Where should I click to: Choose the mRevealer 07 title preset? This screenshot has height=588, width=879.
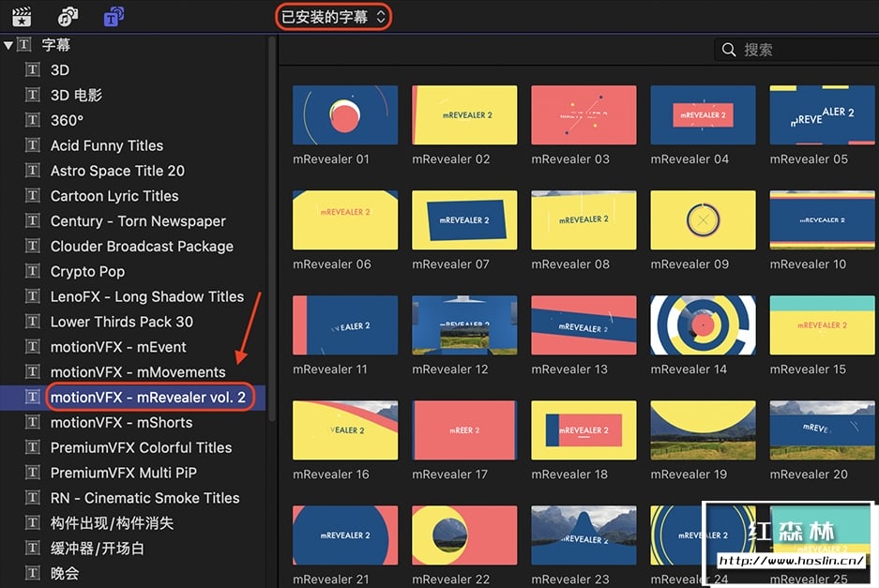464,220
